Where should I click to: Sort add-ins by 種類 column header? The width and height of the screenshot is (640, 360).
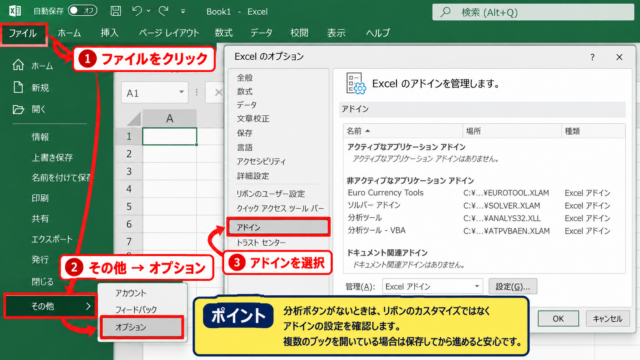(x=593, y=131)
